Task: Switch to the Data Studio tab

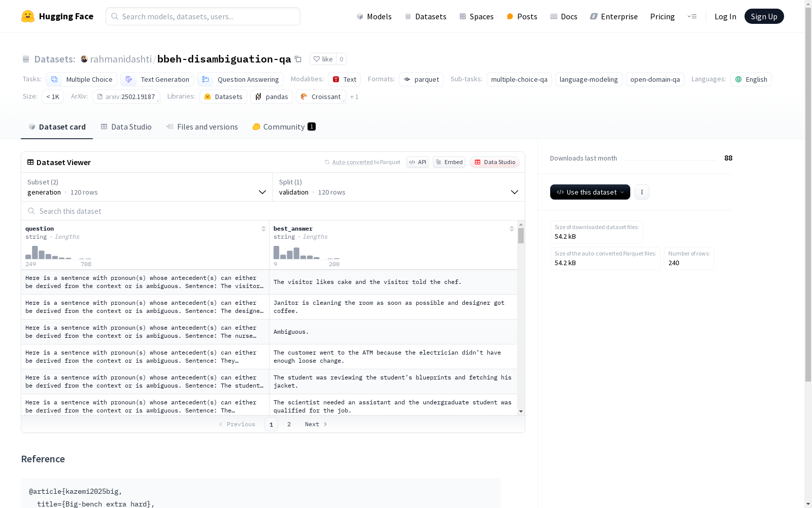Action: tap(126, 127)
